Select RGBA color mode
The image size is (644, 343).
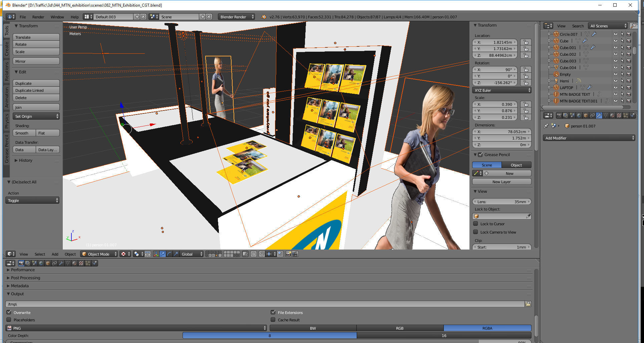coord(487,328)
